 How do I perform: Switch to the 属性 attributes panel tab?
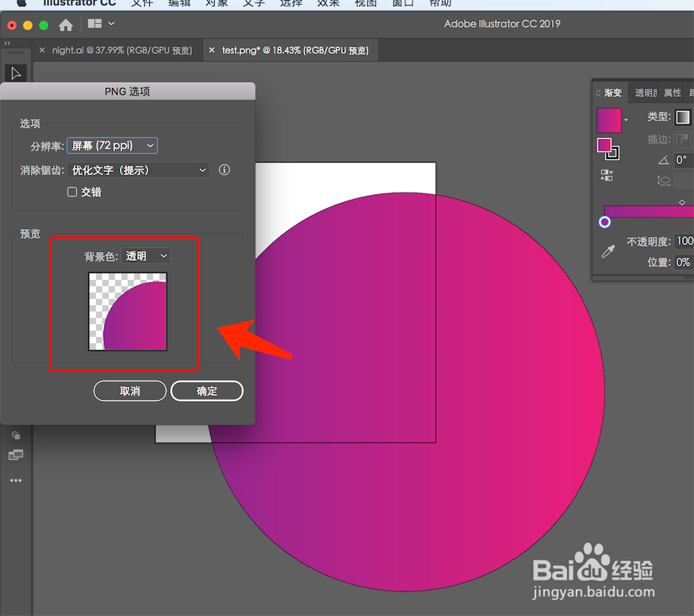click(673, 93)
